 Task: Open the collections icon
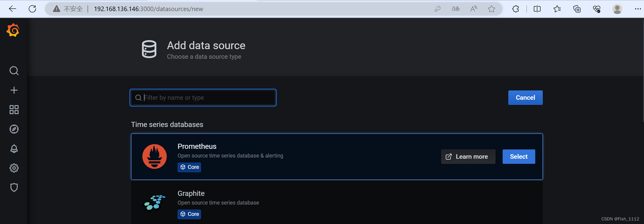[x=577, y=9]
